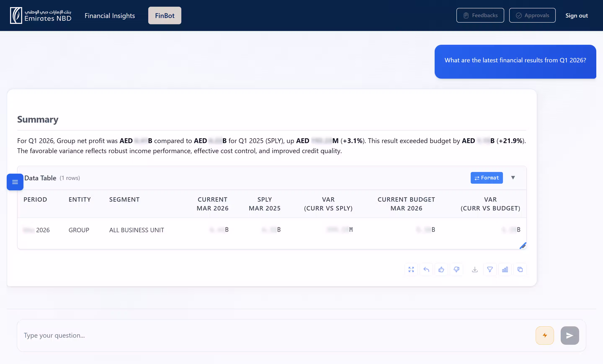The height and width of the screenshot is (364, 603).
Task: Copy the response with the copy icon
Action: click(x=520, y=269)
